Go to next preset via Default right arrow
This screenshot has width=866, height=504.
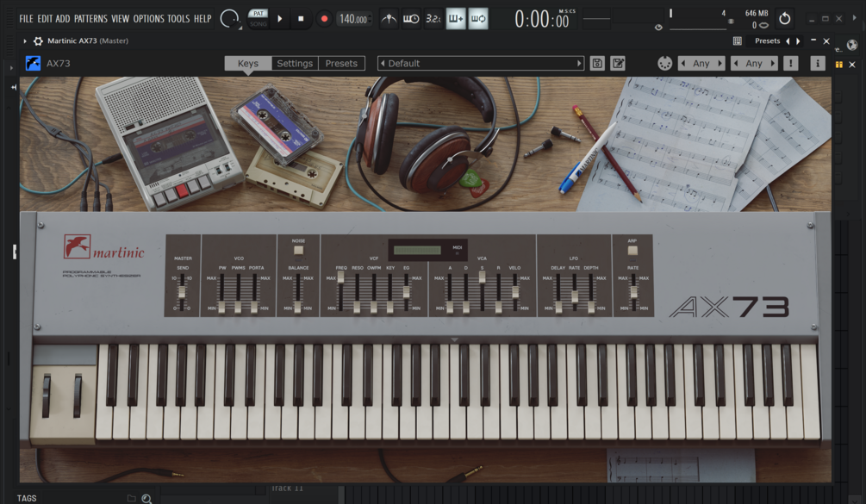click(579, 64)
